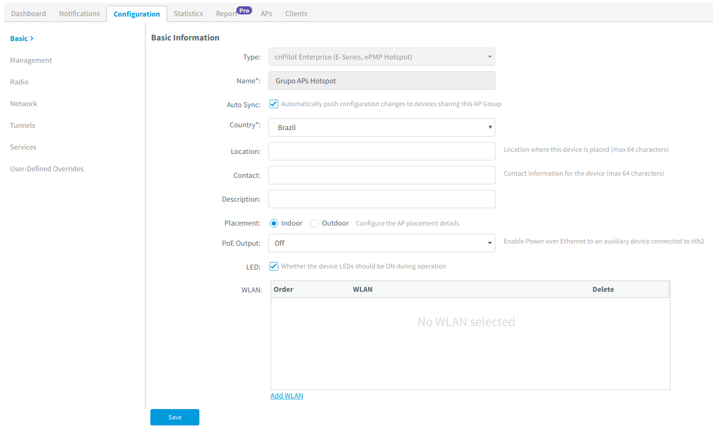Open the Country dropdown showing Brazil

pos(382,127)
